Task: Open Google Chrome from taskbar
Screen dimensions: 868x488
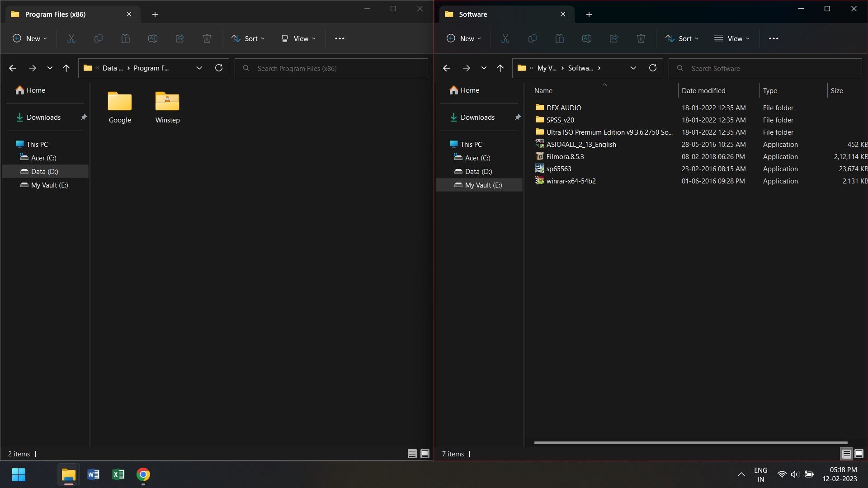Action: pos(143,475)
